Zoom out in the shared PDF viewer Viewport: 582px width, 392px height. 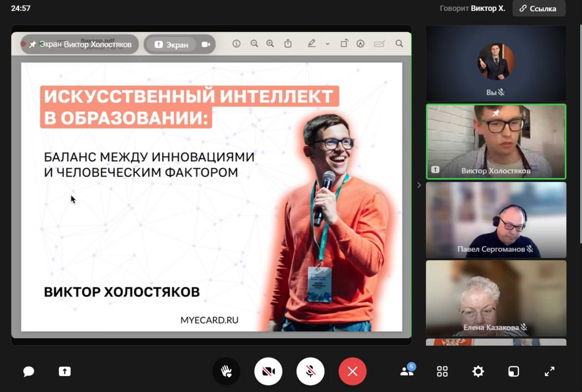[x=254, y=44]
